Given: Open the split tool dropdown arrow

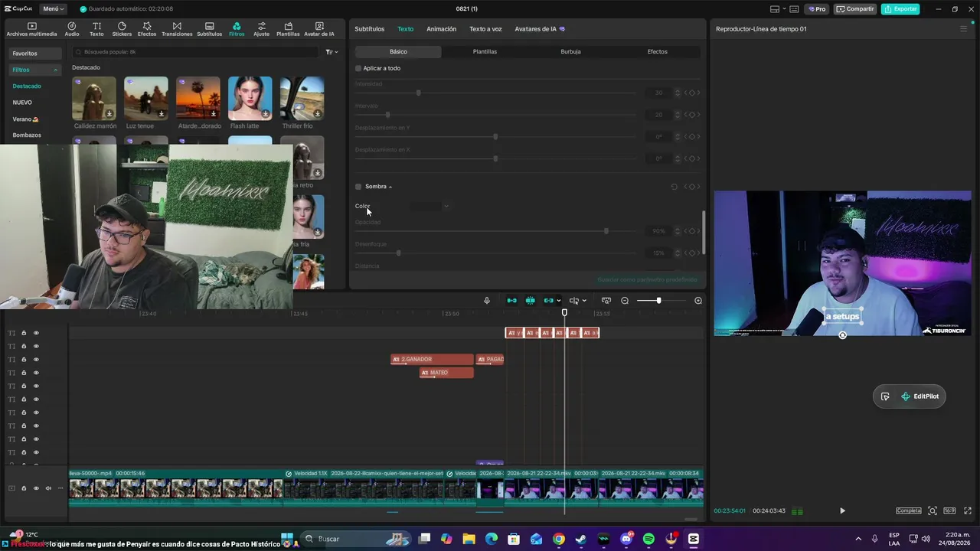Looking at the screenshot, I should [x=584, y=301].
